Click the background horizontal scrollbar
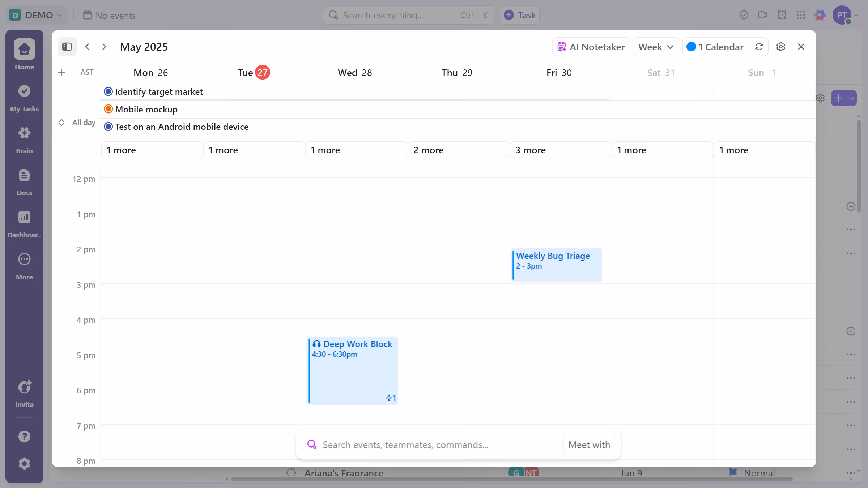This screenshot has height=488, width=868. [511, 479]
